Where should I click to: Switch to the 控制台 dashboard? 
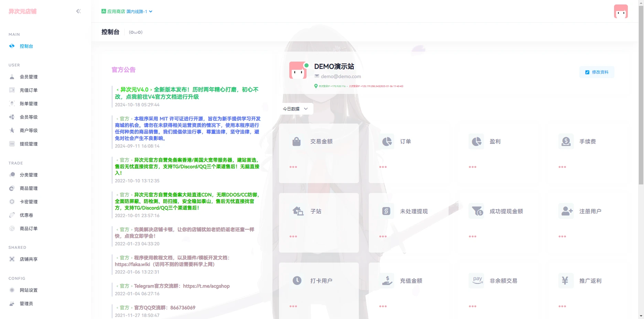tap(26, 46)
